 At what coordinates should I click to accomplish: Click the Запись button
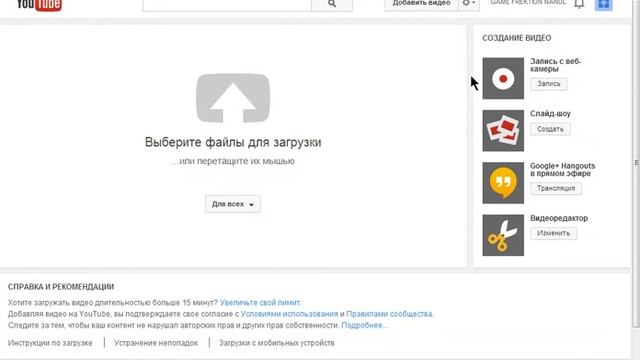(549, 84)
